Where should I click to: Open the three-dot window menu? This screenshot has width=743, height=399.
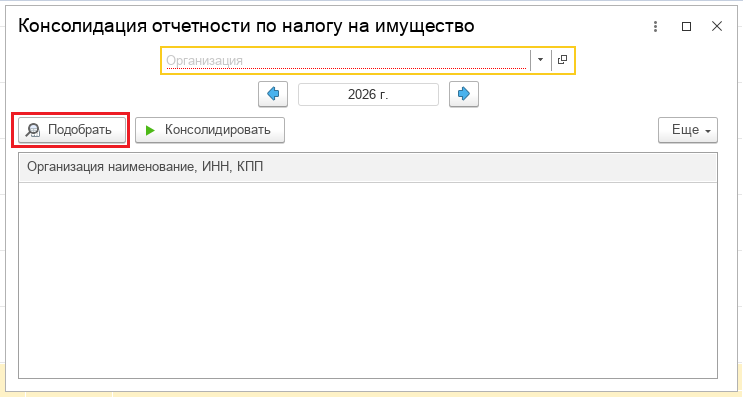pyautogui.click(x=655, y=27)
